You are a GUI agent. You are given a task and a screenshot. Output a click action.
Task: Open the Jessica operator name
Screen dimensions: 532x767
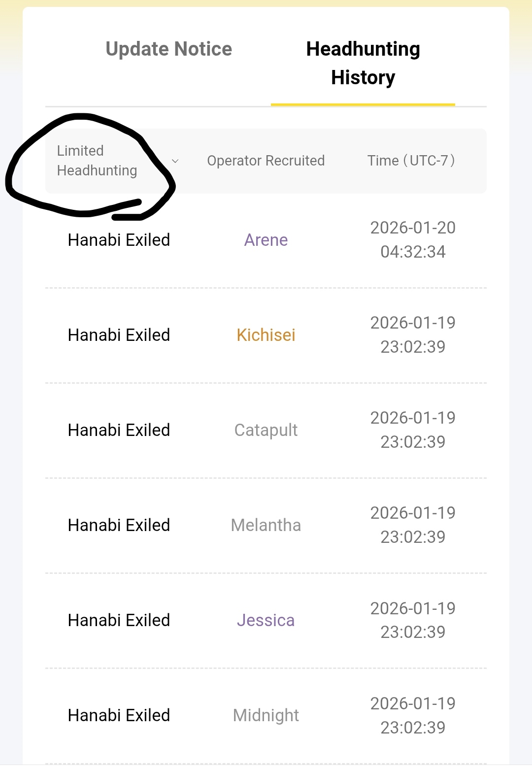[x=266, y=620]
